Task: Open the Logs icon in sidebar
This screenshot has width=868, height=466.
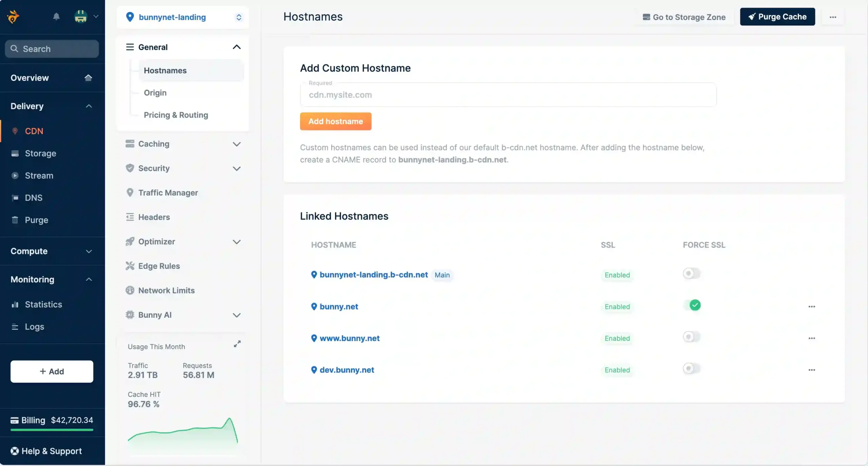Action: click(15, 326)
